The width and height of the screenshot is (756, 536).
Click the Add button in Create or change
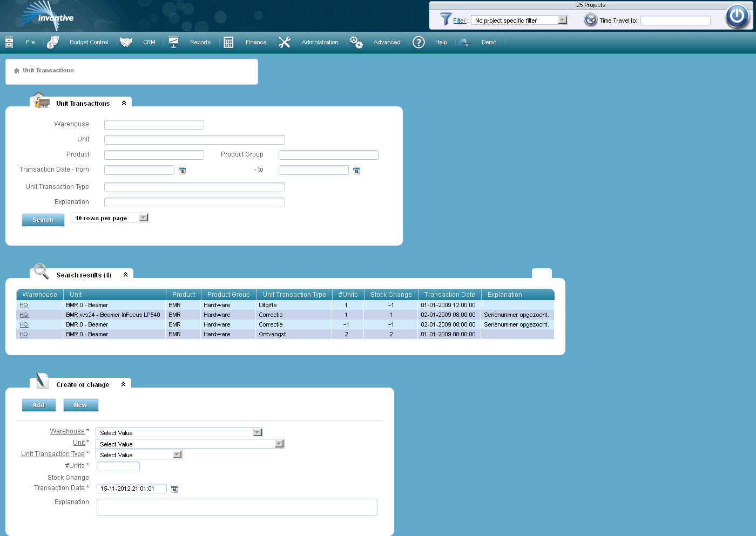pos(38,405)
